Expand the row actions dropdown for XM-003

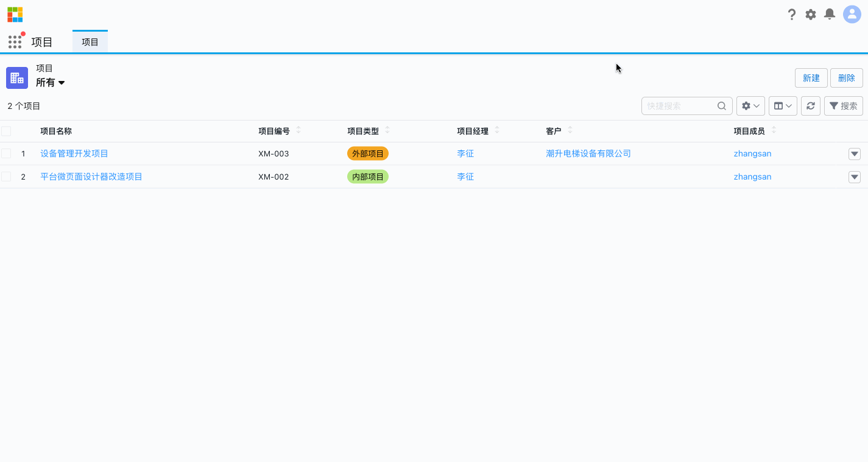854,153
